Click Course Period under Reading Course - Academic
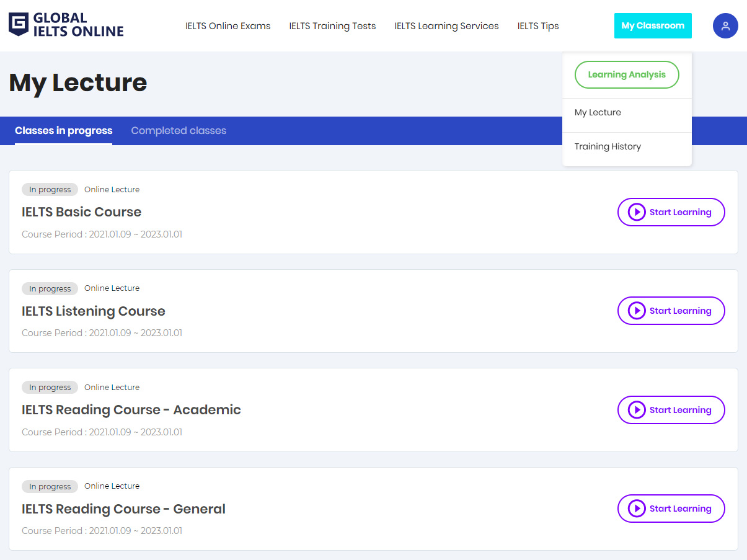 [102, 432]
